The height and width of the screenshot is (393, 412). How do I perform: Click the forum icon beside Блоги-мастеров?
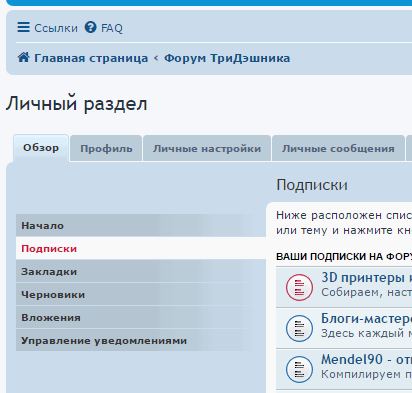tap(299, 328)
